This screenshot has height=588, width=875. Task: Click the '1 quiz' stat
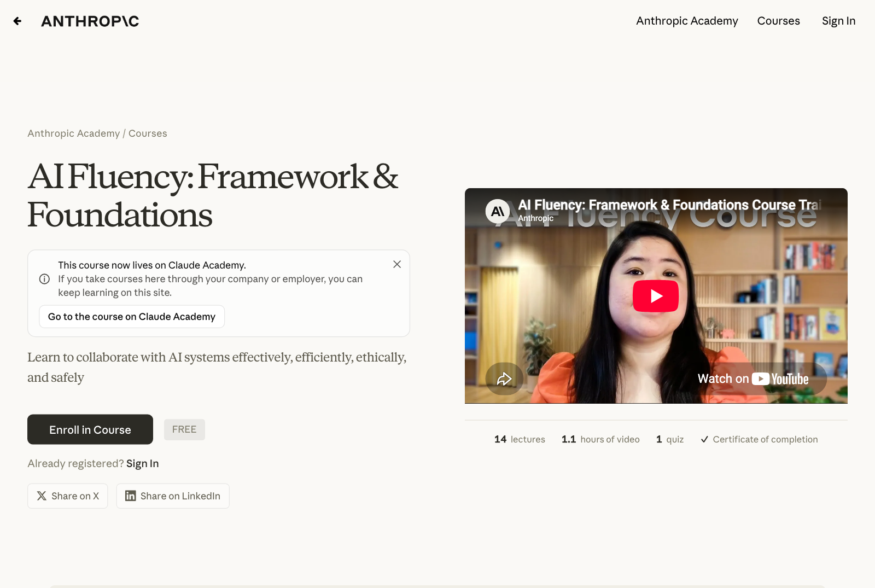[670, 439]
